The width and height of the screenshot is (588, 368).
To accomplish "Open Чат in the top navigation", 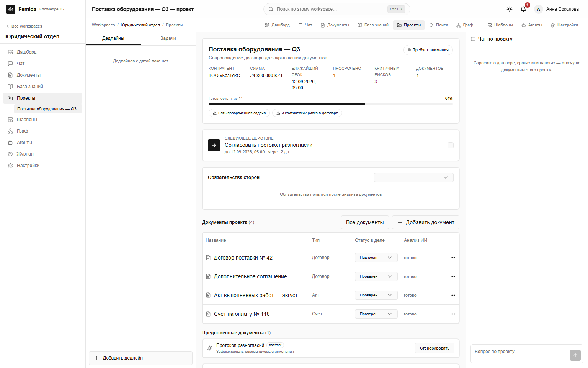I will click(x=305, y=25).
